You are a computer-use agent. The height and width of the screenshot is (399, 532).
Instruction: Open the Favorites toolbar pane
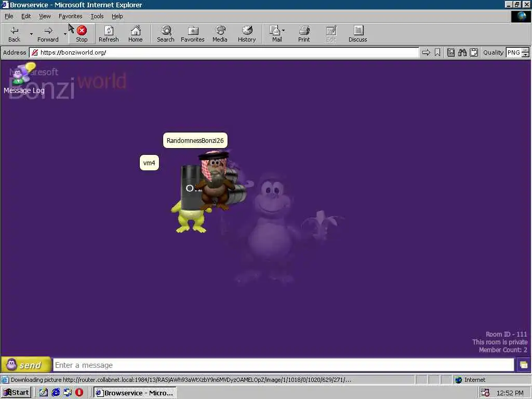click(192, 34)
